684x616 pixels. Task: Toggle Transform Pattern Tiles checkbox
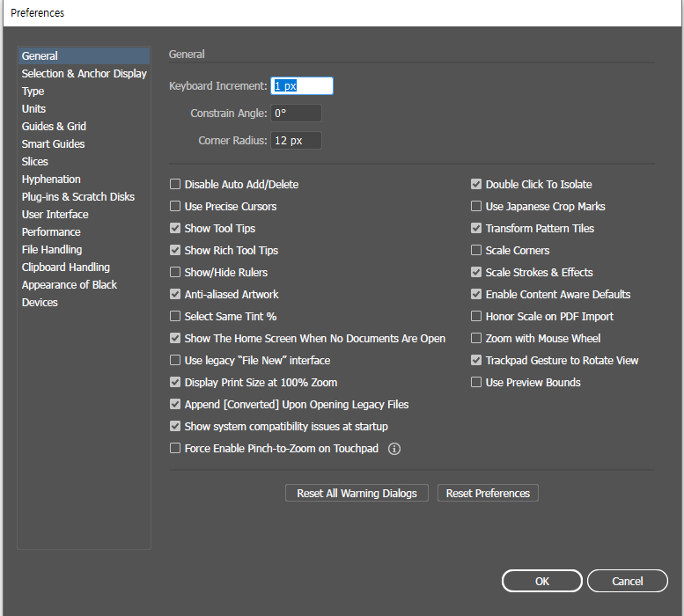pyautogui.click(x=476, y=228)
